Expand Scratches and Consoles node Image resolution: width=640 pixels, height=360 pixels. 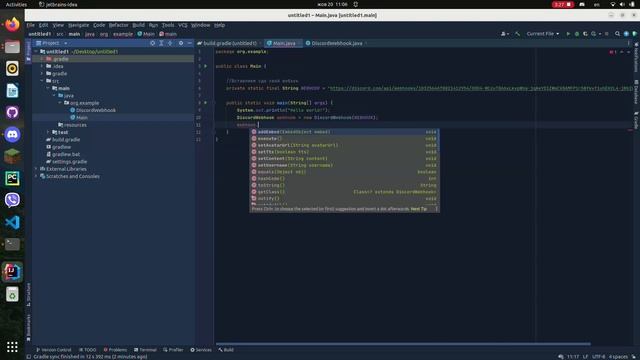click(36, 176)
